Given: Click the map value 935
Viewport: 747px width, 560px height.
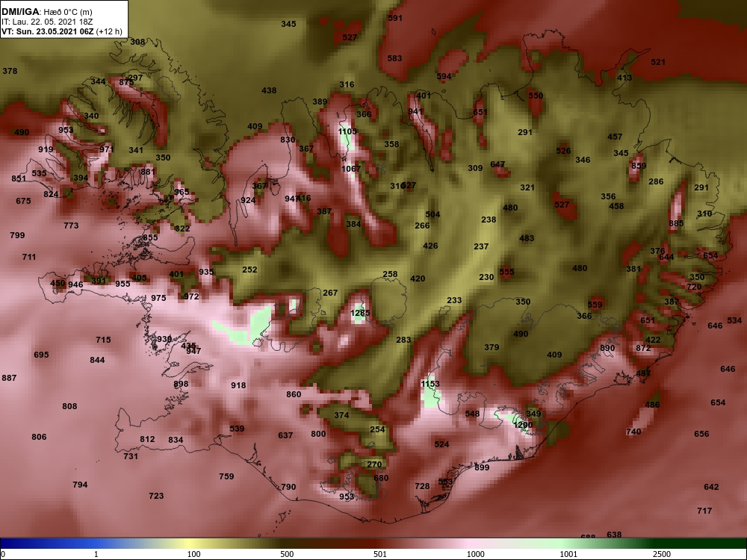Looking at the screenshot, I should 206,272.
